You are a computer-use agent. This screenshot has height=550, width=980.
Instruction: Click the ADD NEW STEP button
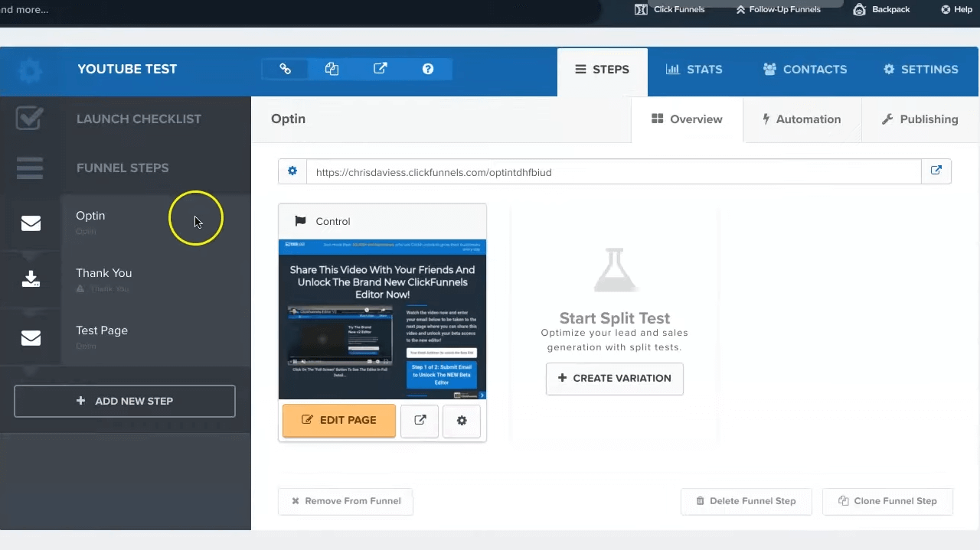125,401
